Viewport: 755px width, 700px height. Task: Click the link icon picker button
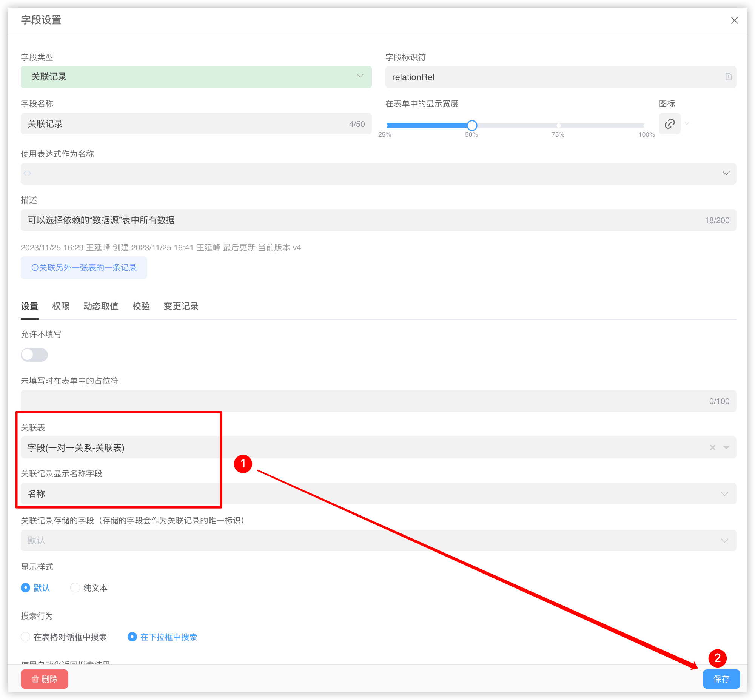tap(669, 124)
